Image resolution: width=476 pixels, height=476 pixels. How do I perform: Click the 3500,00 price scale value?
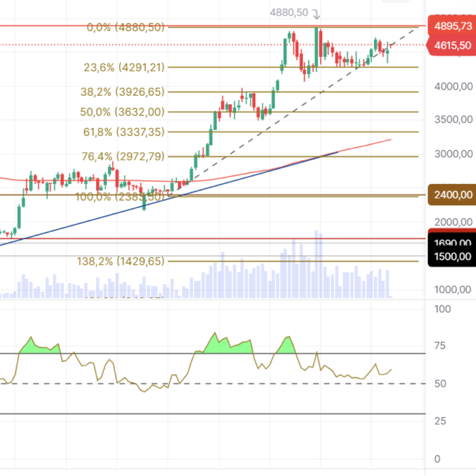tap(453, 119)
